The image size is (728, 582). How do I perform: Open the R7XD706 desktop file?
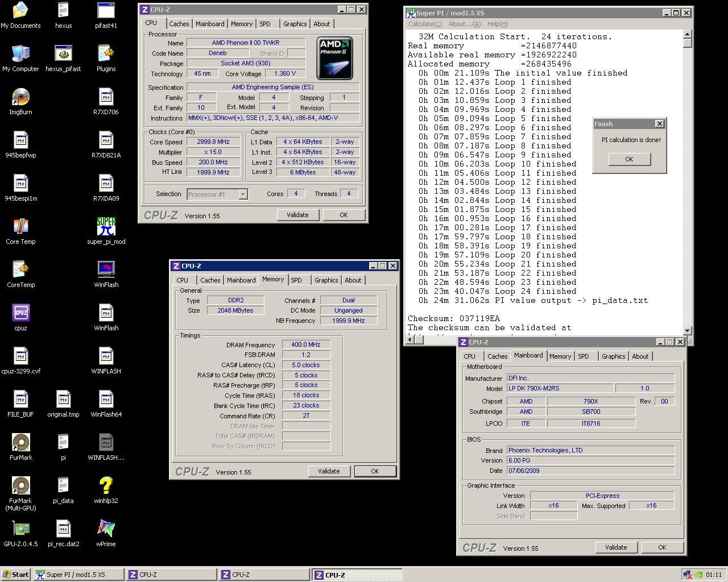(106, 101)
